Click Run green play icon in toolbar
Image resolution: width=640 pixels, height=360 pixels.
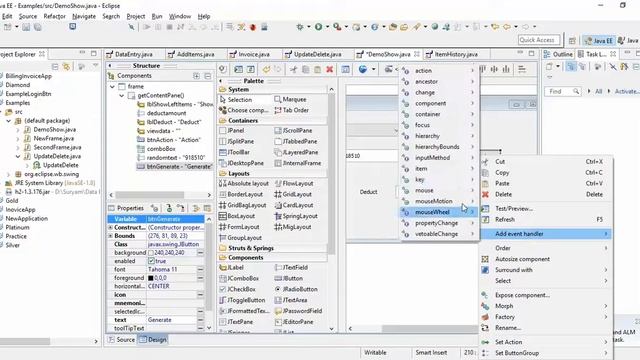coord(318,27)
